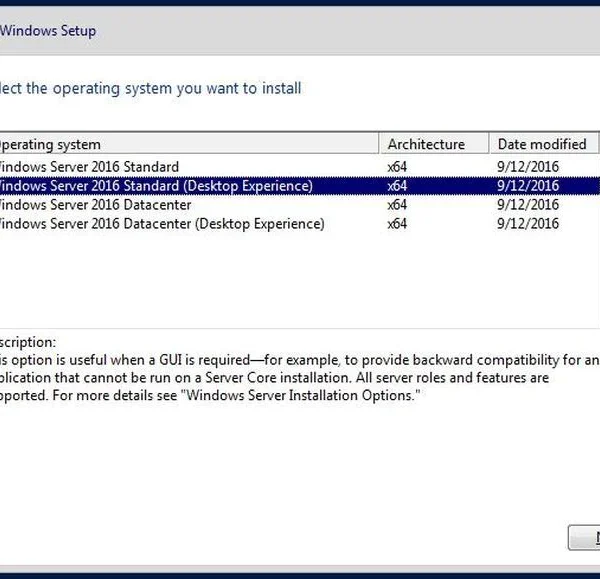Viewport: 600px width, 579px height.
Task: Sort by Operating system column header
Action: coord(189,144)
